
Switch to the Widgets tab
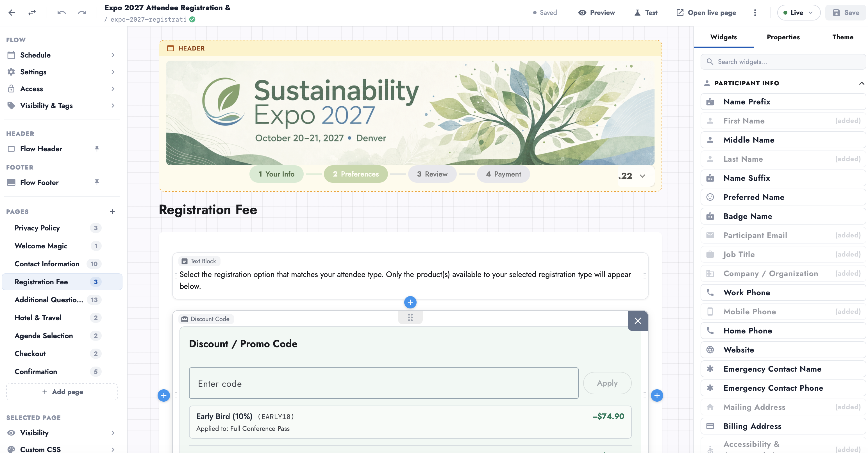click(723, 37)
